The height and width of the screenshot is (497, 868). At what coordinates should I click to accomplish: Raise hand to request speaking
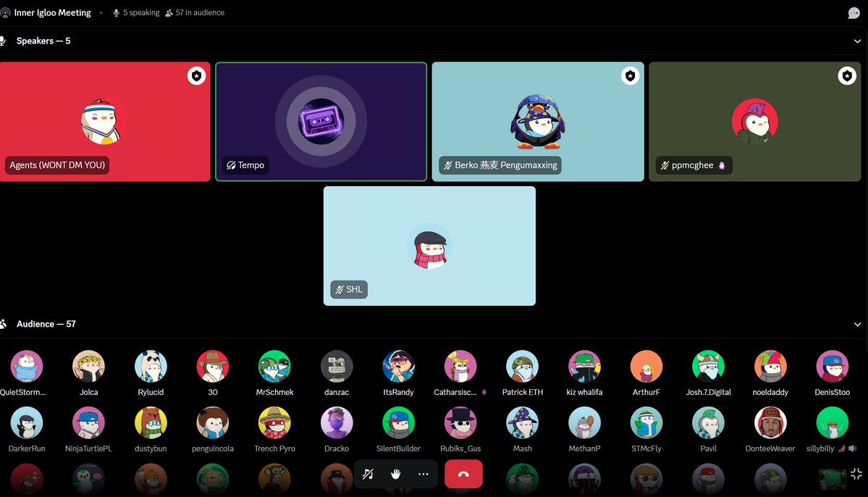coord(395,474)
